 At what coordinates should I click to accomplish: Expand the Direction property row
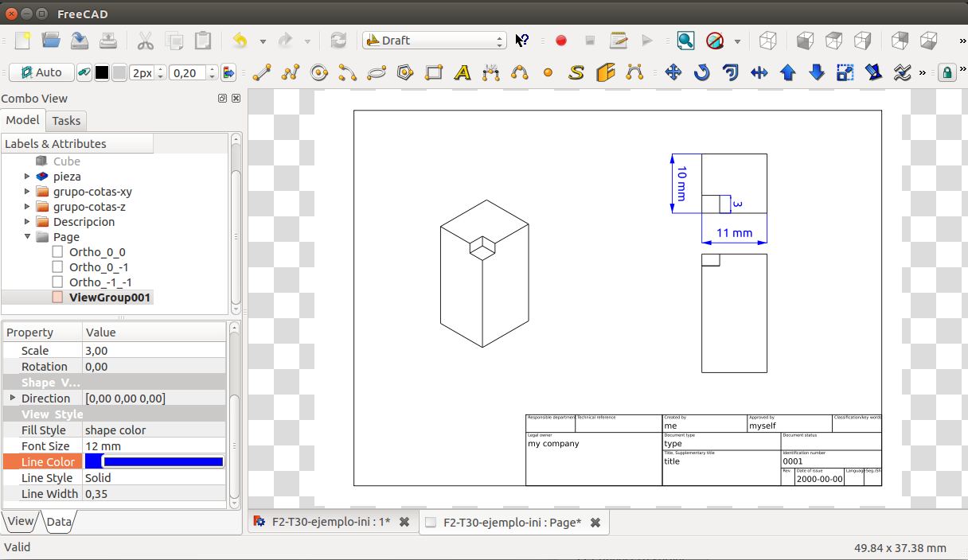click(x=13, y=398)
